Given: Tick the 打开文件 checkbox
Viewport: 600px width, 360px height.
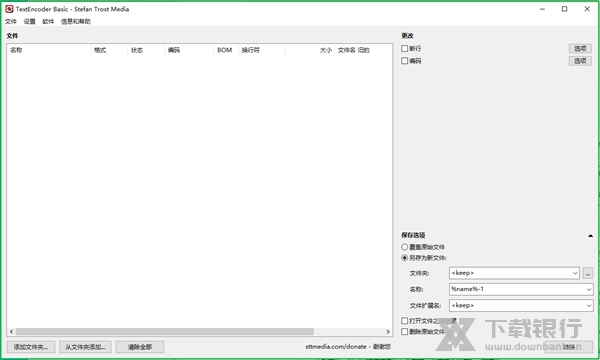Looking at the screenshot, I should [x=404, y=321].
